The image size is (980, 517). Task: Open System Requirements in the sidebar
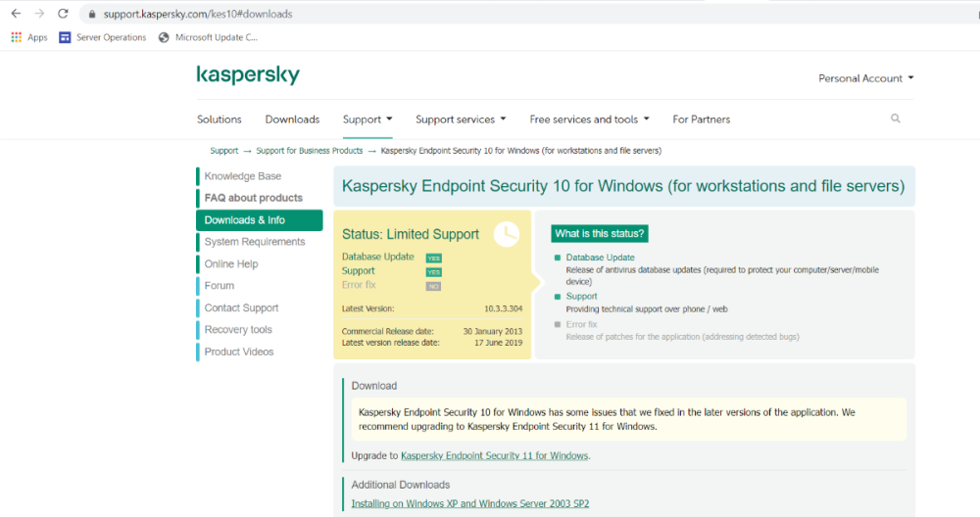pyautogui.click(x=255, y=242)
